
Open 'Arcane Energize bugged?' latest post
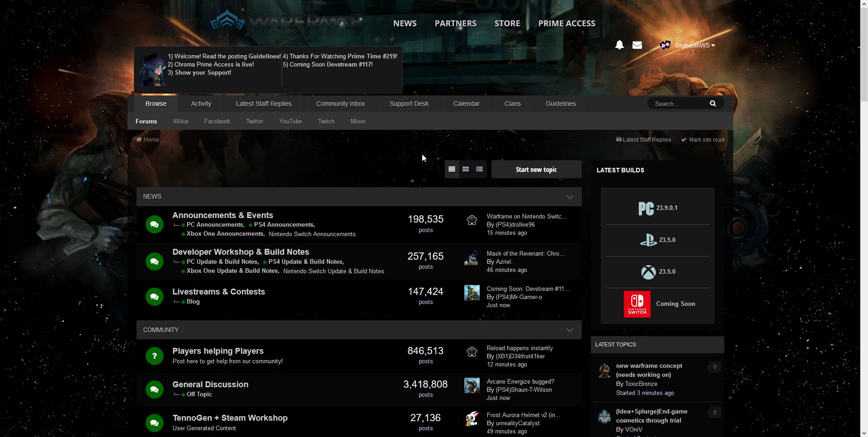coord(520,382)
